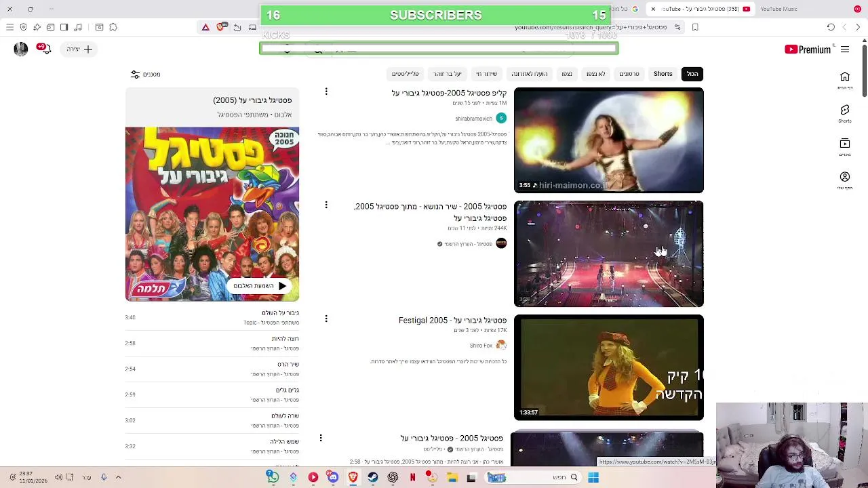Play the 1:33:57 Festigal 2005 thumbnail
Viewport: 868px width, 488px height.
pyautogui.click(x=608, y=367)
